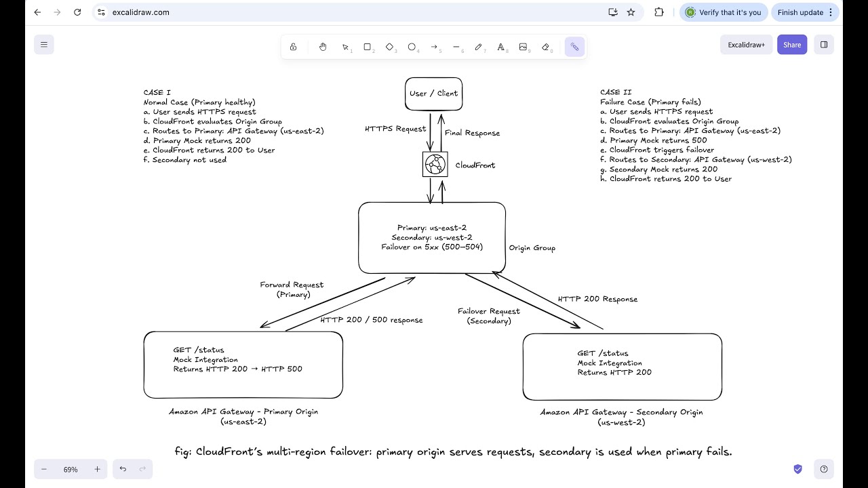The image size is (868, 488).
Task: Click the site info icon in address bar
Action: [x=101, y=12]
